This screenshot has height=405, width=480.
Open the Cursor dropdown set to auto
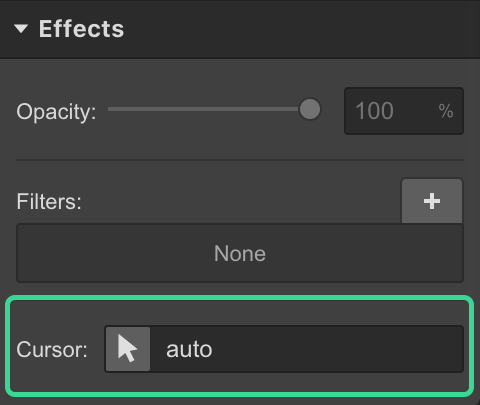[x=284, y=349]
